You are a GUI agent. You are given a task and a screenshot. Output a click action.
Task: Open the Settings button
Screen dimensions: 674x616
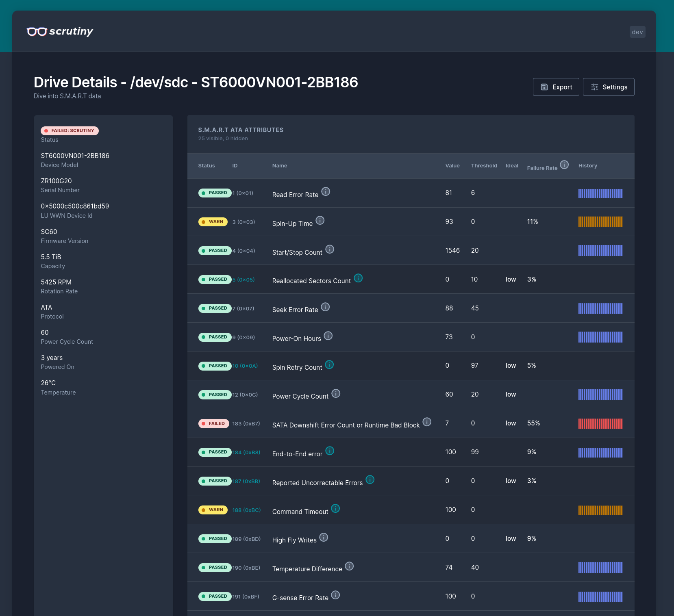pyautogui.click(x=608, y=87)
